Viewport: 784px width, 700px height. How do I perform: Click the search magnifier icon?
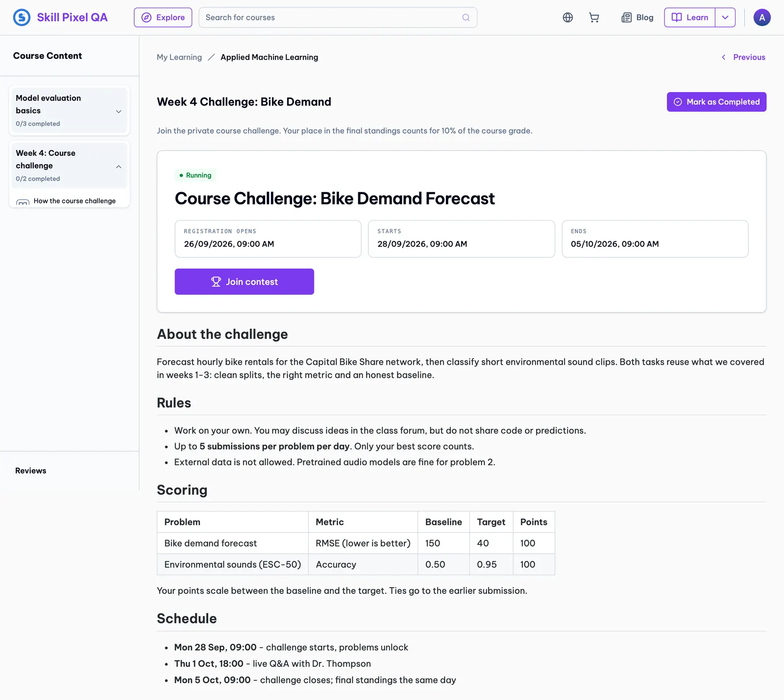tap(466, 18)
